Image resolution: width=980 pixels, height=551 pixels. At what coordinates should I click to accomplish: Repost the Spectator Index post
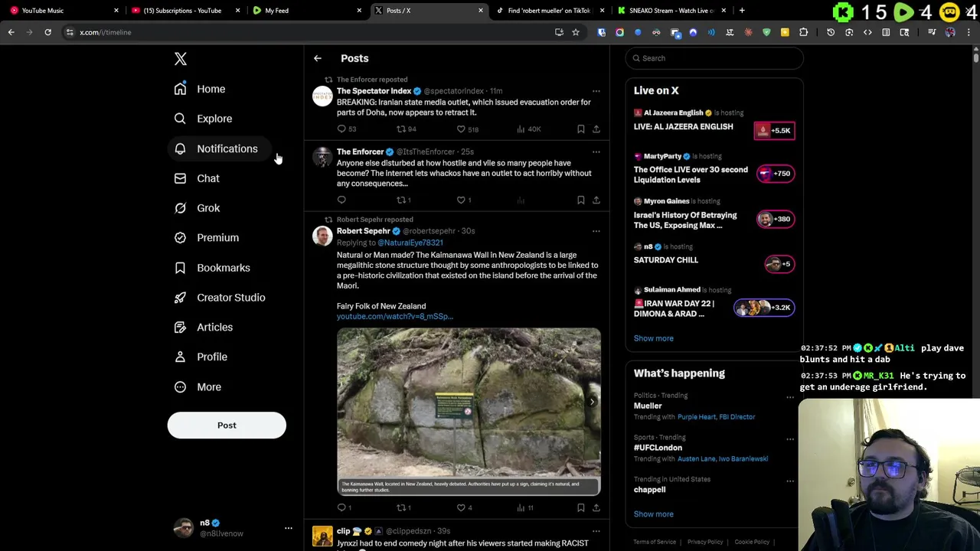(x=401, y=129)
